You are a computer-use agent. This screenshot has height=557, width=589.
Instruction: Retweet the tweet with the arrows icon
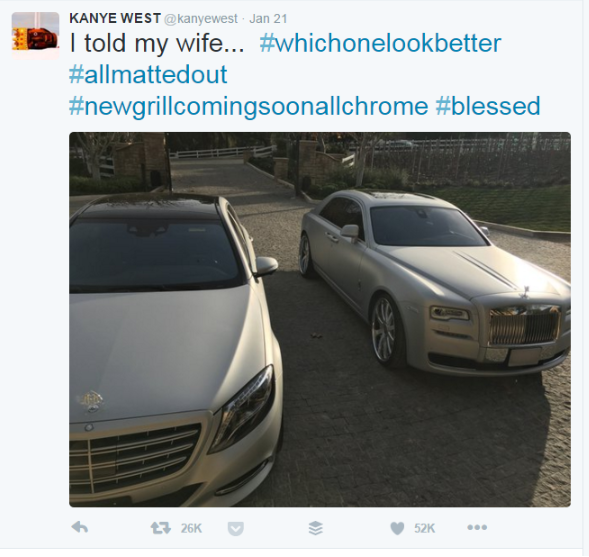160,528
